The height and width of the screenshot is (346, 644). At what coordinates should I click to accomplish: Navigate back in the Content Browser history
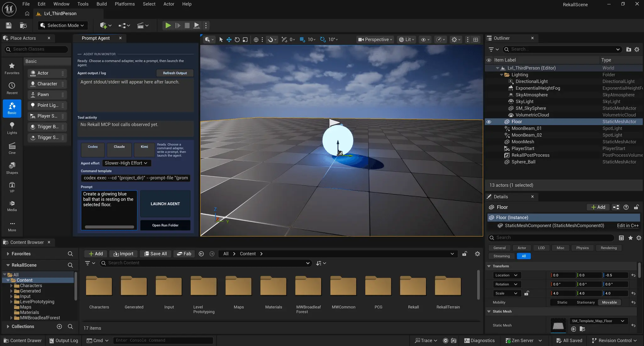pos(201,254)
